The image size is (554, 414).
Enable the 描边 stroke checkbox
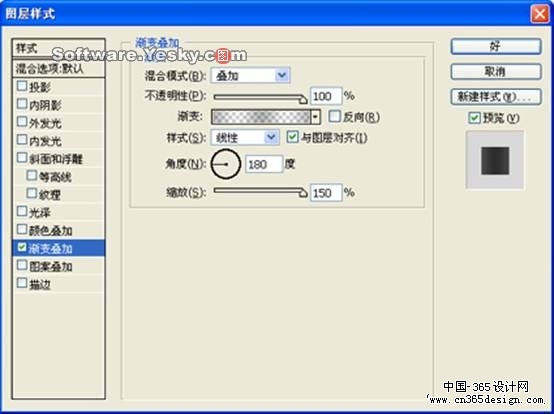[x=22, y=283]
